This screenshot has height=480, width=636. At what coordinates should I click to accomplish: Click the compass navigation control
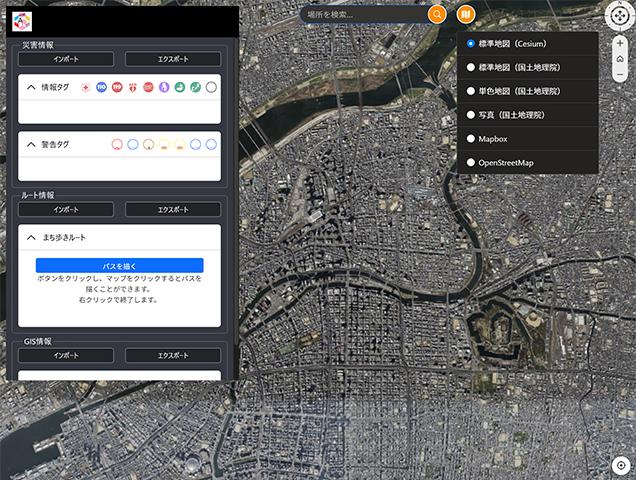(619, 16)
